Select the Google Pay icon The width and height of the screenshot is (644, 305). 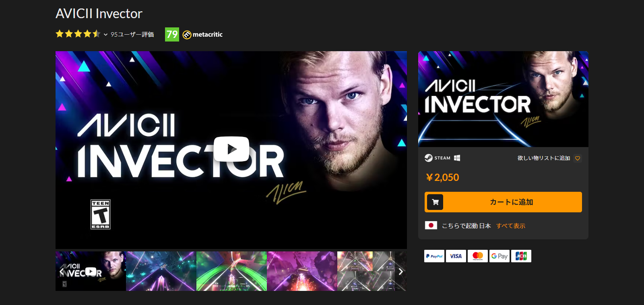pyautogui.click(x=500, y=256)
